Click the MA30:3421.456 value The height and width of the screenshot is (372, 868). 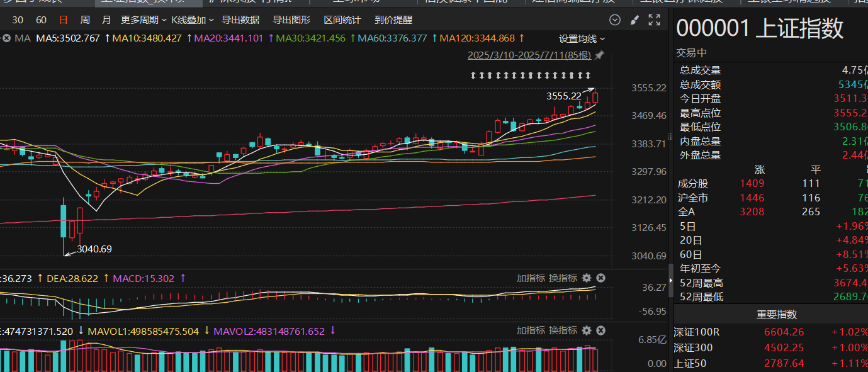(311, 38)
